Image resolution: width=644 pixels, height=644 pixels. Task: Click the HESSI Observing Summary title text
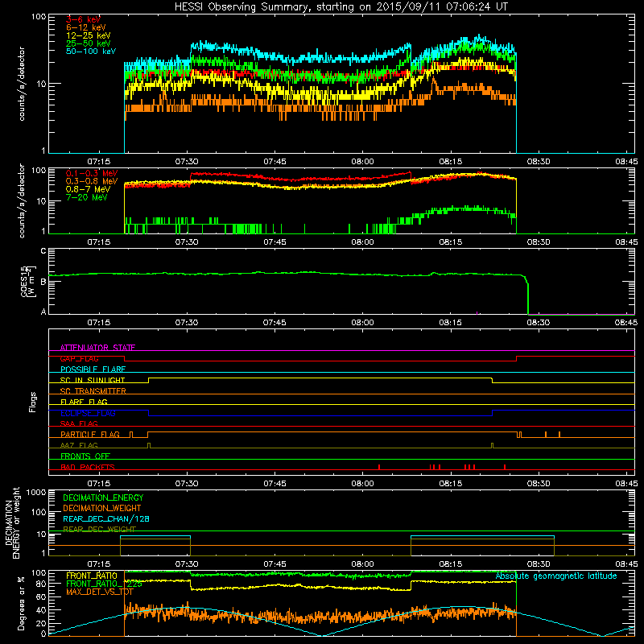point(341,6)
